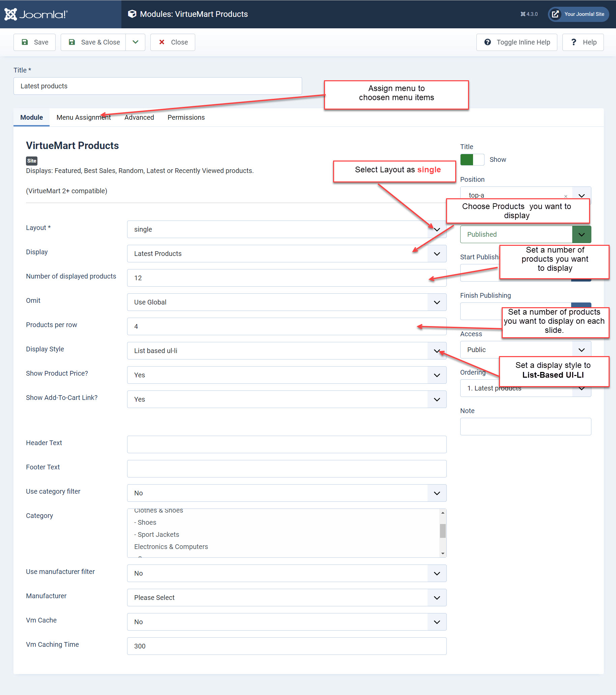This screenshot has height=695, width=616.
Task: Open Your Joomla! Site external link icon
Action: pyautogui.click(x=555, y=14)
